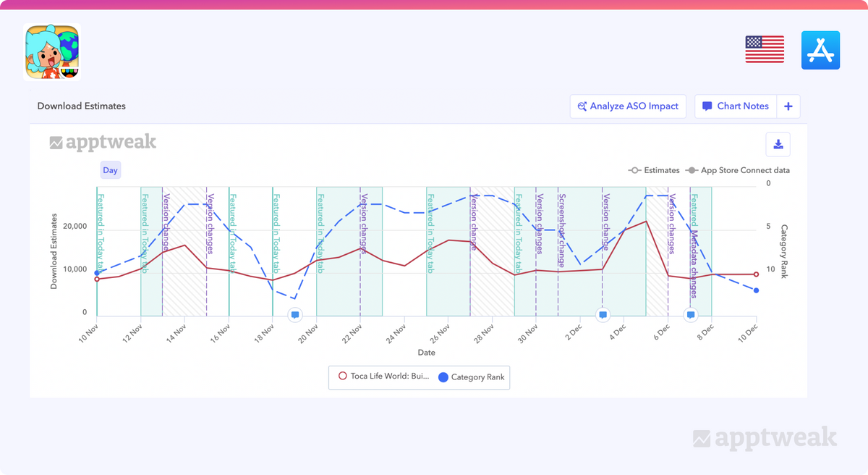The height and width of the screenshot is (475, 868).
Task: Open the chart note marker near 3 Dec
Action: point(603,315)
